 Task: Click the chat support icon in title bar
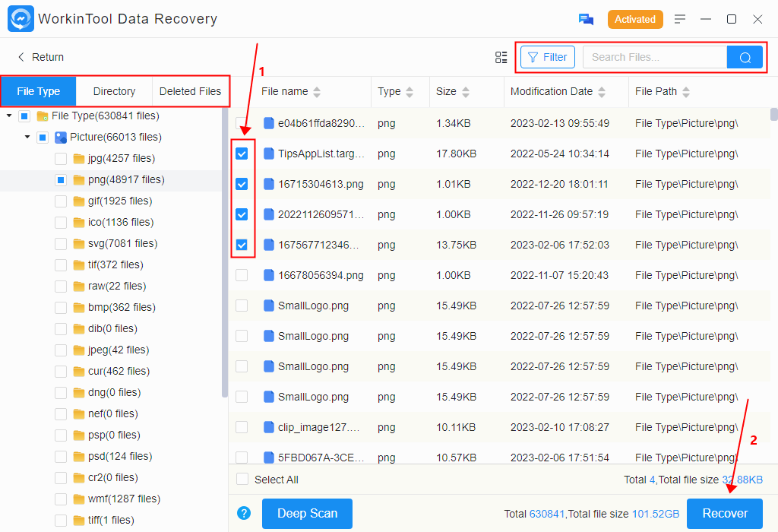tap(586, 19)
